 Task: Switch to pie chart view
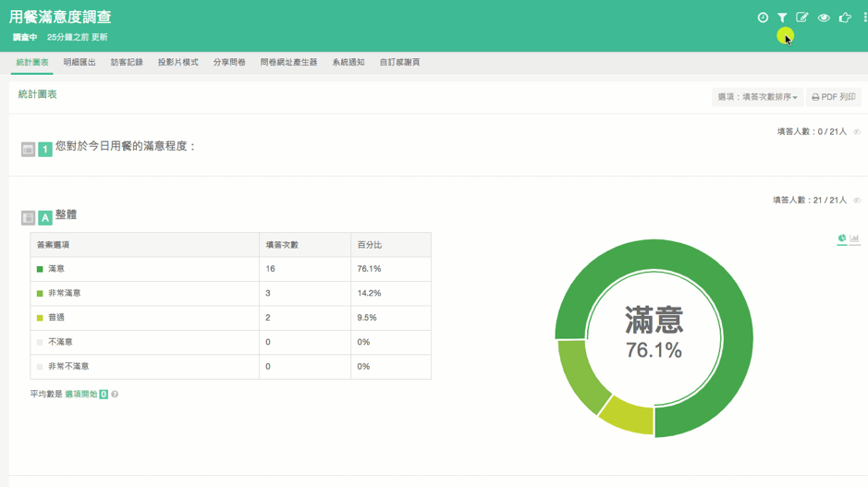pos(842,239)
